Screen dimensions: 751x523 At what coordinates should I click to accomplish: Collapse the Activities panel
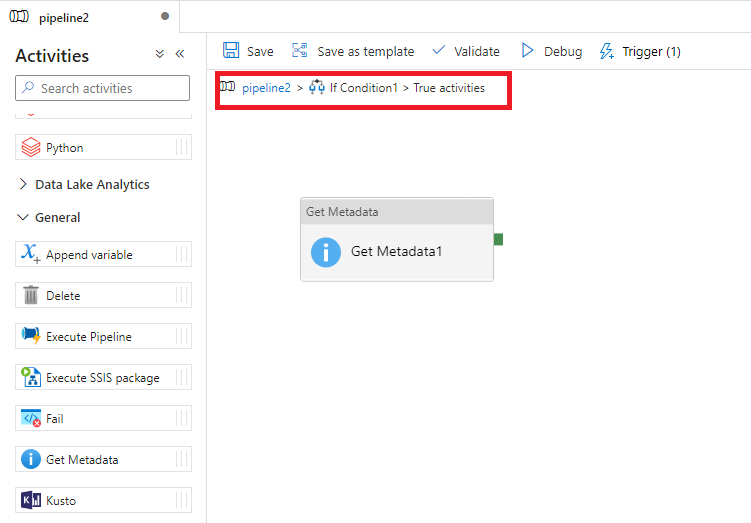[x=180, y=54]
